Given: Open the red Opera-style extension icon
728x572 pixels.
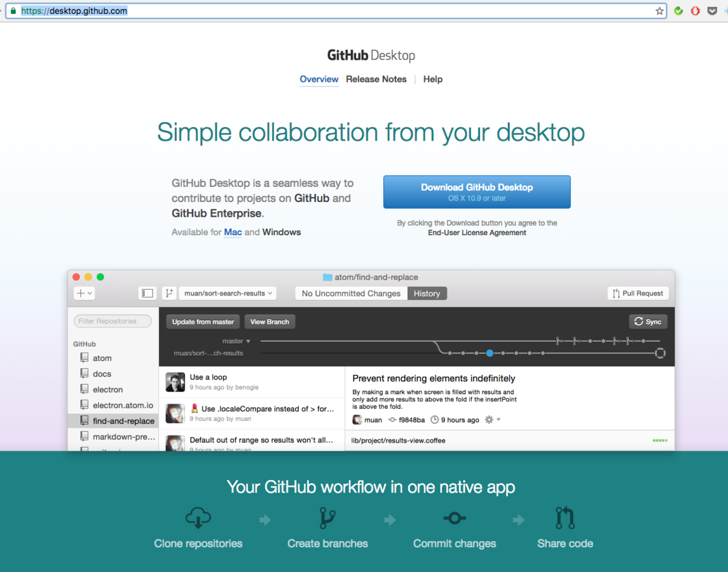Looking at the screenshot, I should (x=695, y=11).
